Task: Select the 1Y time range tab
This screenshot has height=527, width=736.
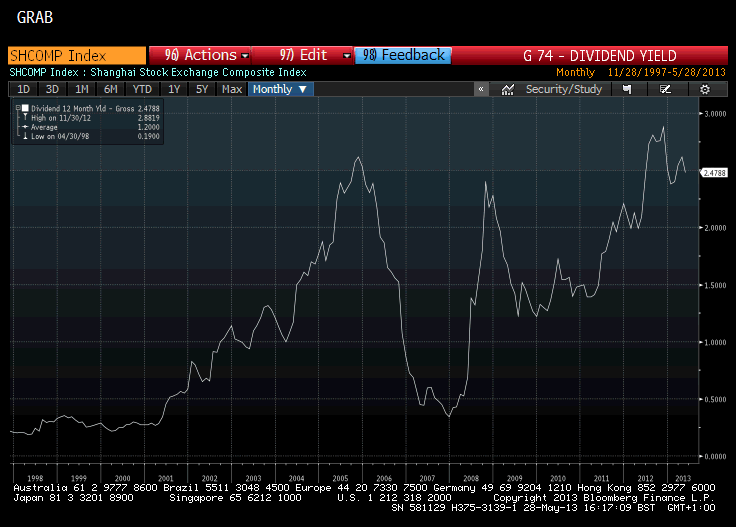Action: point(174,89)
